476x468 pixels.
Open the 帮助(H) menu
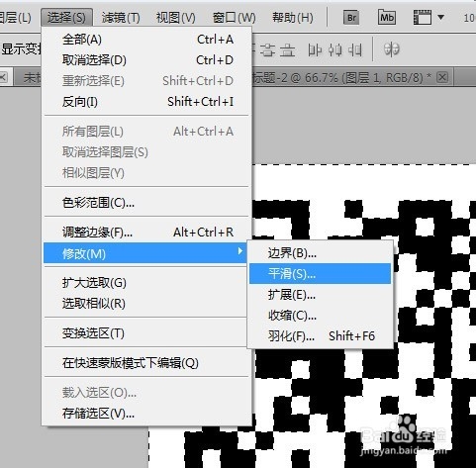[293, 18]
